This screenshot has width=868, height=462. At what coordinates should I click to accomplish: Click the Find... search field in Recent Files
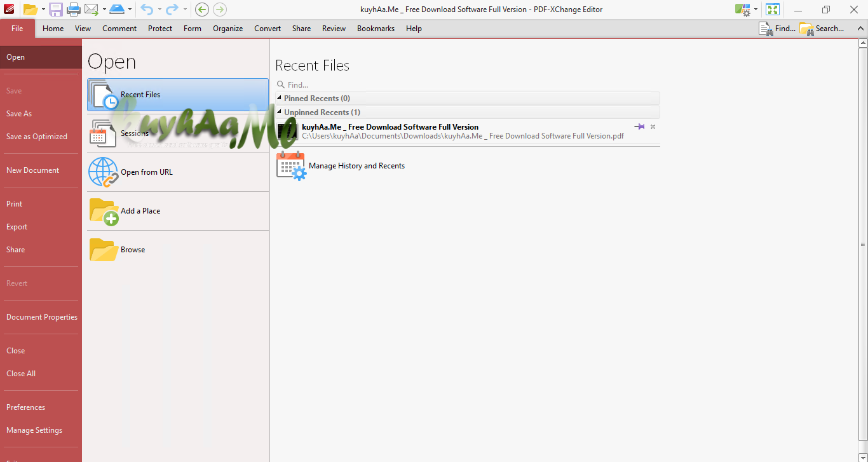pos(468,85)
